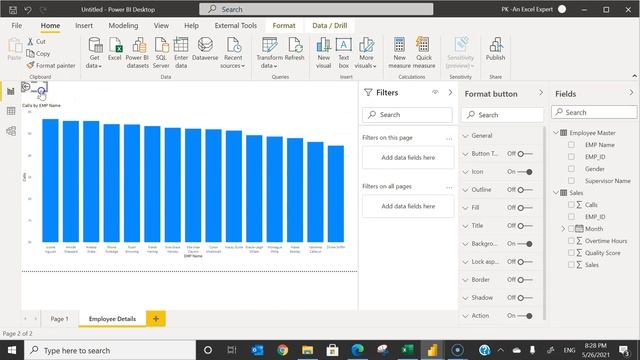Open the Windows Start menu
Screen dimensions: 640x360
(x=12, y=350)
